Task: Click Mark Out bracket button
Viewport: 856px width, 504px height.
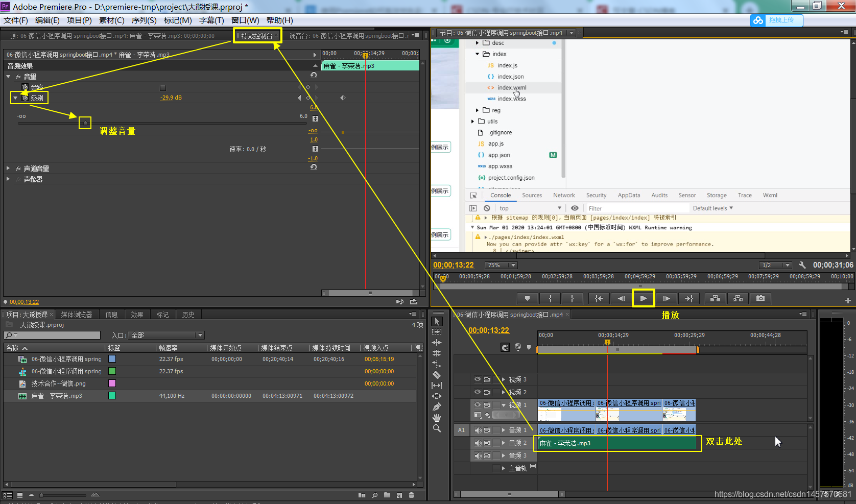Action: click(572, 298)
